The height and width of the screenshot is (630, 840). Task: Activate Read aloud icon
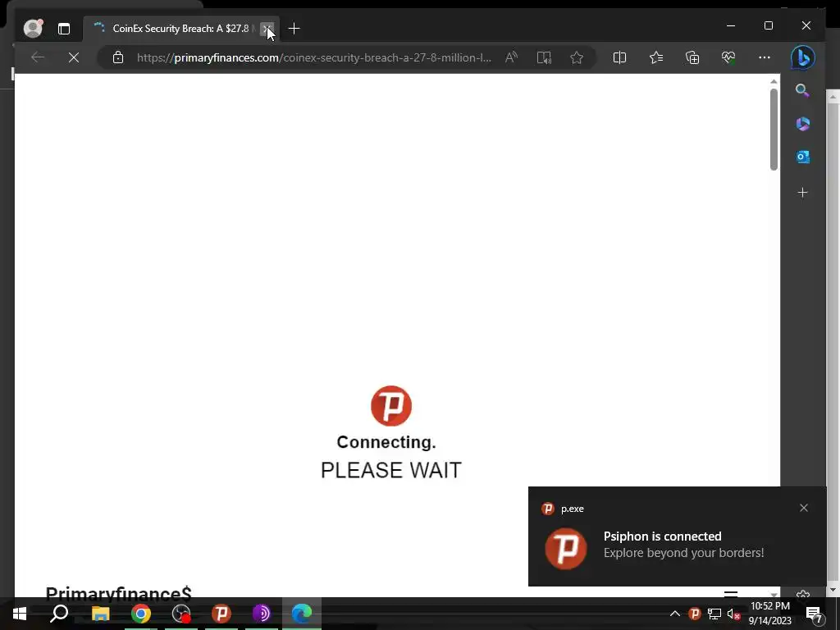click(511, 57)
